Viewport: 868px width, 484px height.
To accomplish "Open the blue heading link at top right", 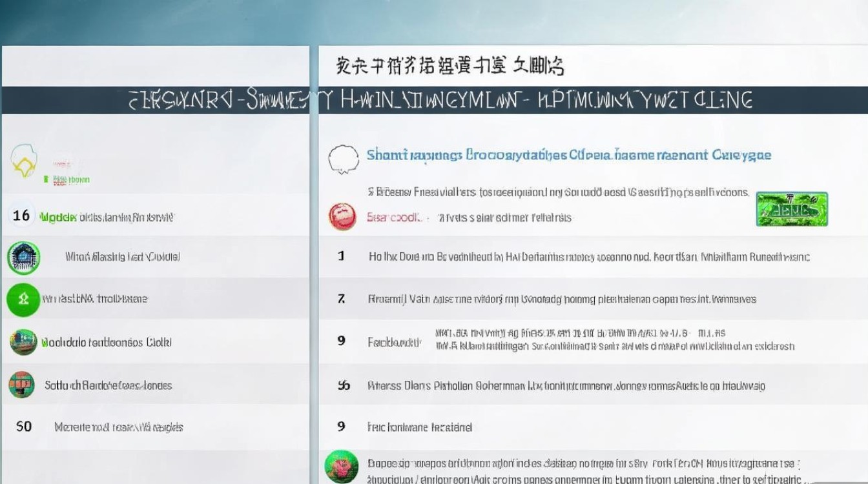I will (566, 154).
